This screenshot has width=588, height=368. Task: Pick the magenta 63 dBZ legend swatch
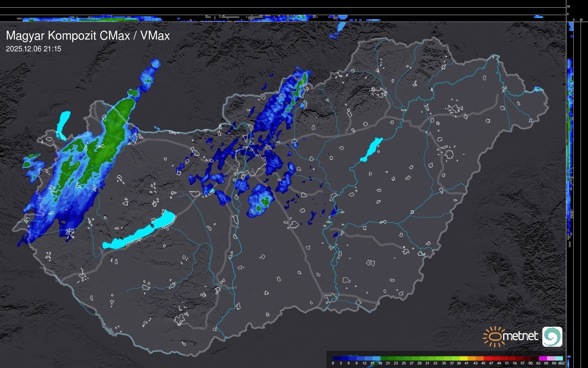click(543, 358)
